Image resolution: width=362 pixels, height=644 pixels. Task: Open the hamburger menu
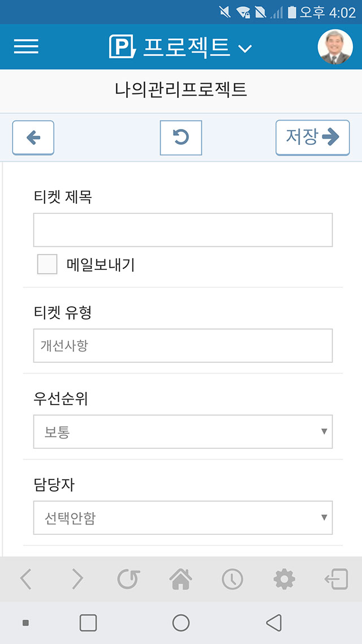pos(26,46)
